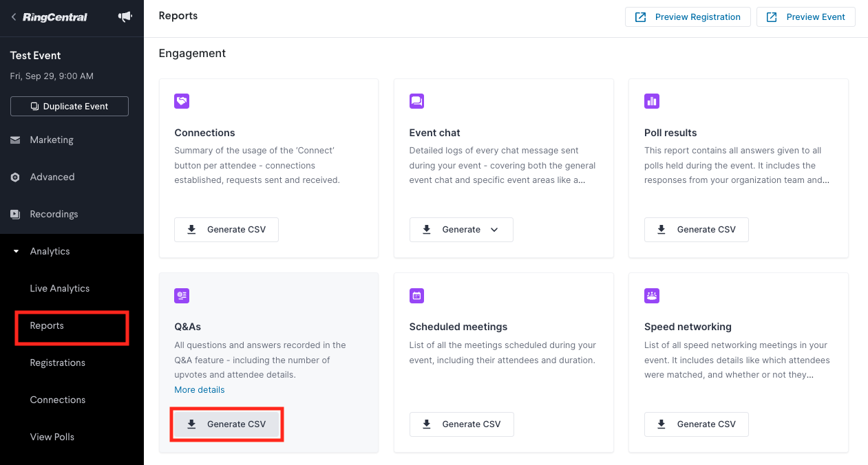Image resolution: width=868 pixels, height=465 pixels.
Task: Click the event date Fri, Sep 29, 9:00 AM
Action: 52,76
